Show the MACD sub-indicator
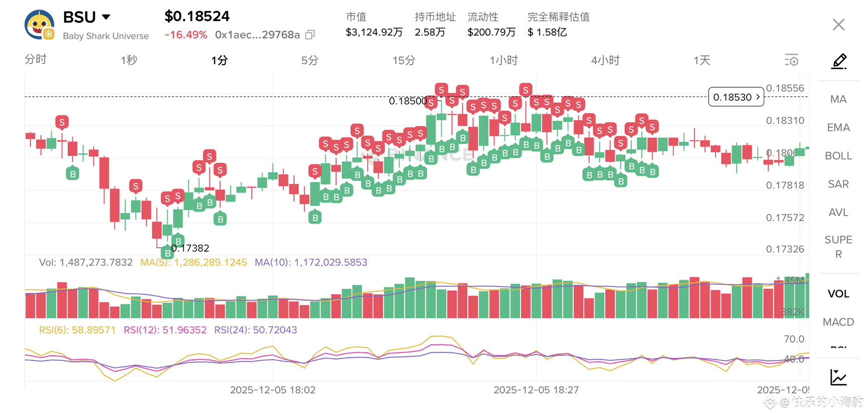 tap(838, 322)
